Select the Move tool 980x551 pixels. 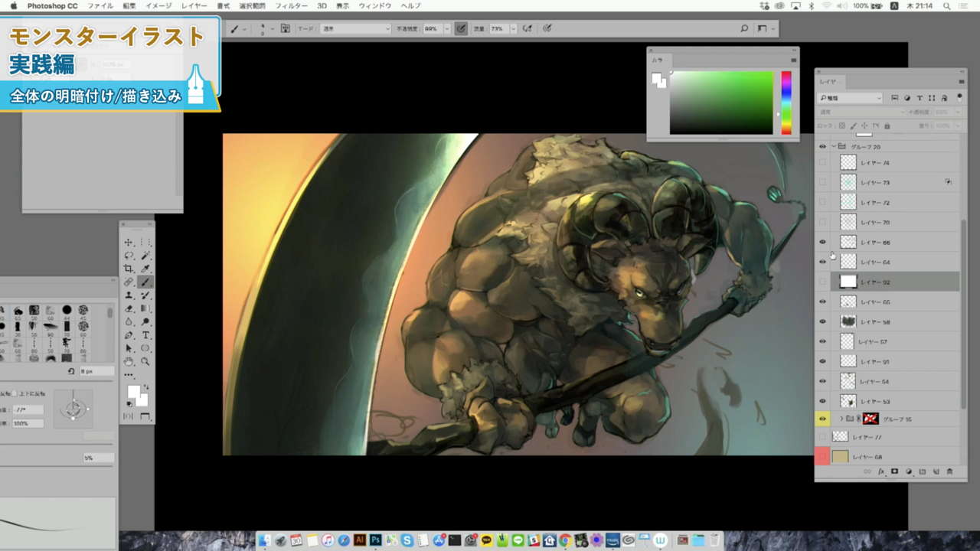coord(129,243)
